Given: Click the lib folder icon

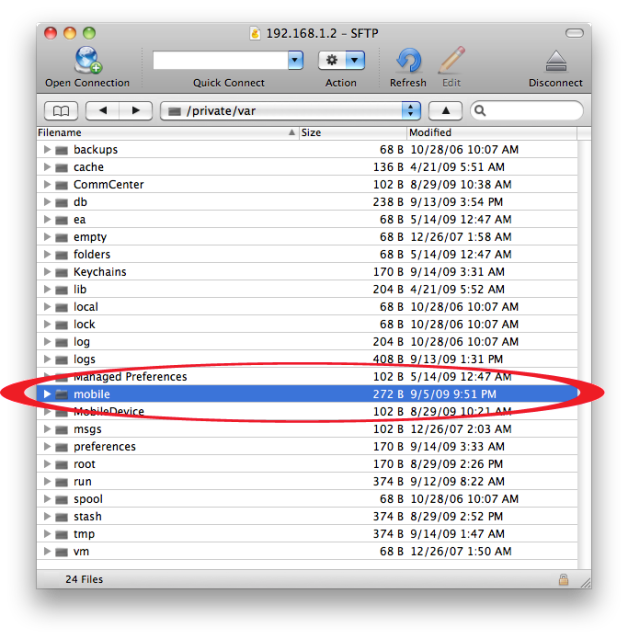Looking at the screenshot, I should tap(62, 290).
